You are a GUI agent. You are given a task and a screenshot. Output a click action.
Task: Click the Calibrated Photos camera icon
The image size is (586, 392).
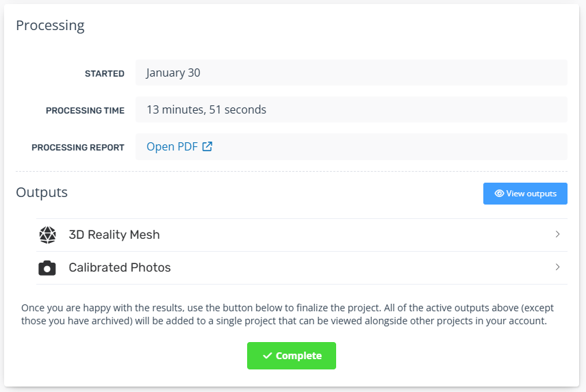pyautogui.click(x=47, y=268)
